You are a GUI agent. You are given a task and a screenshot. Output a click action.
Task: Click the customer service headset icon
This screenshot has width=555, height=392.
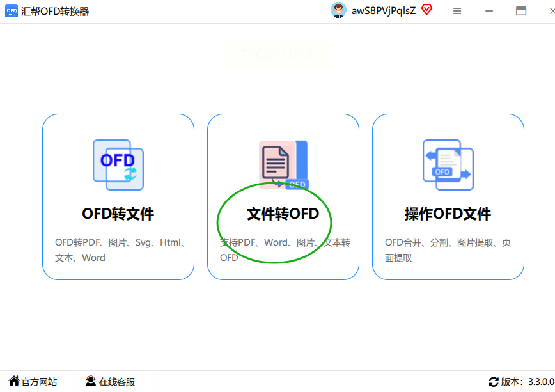coord(91,381)
